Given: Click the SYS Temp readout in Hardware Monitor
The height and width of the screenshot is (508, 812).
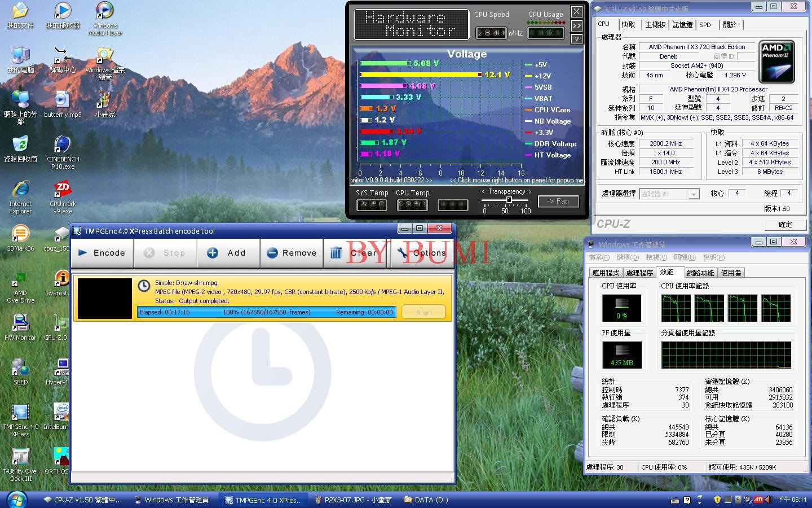Looking at the screenshot, I should pyautogui.click(x=372, y=205).
